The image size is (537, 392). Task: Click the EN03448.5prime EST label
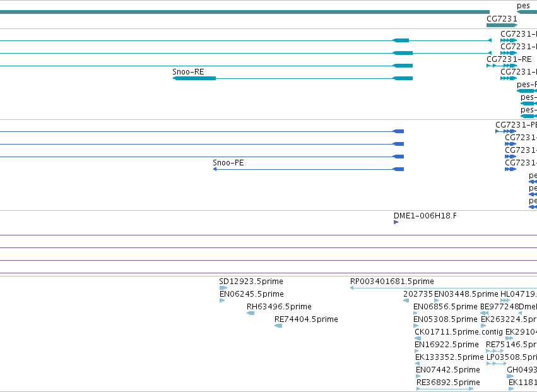click(466, 294)
